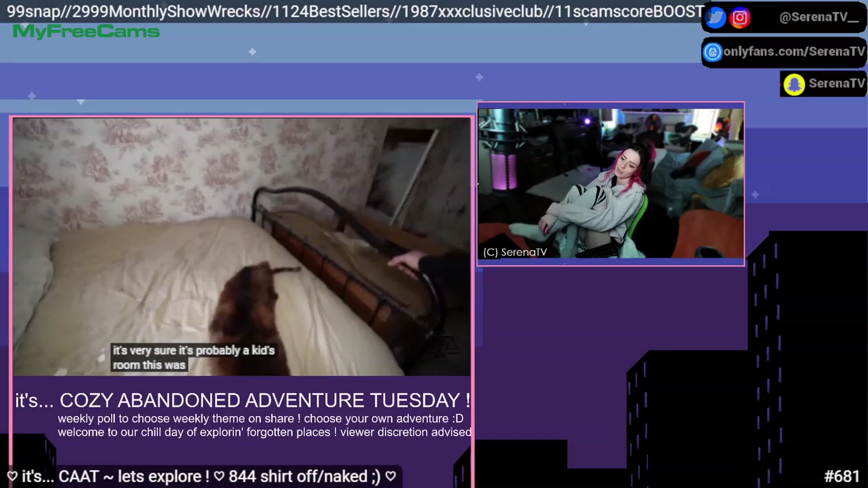Click the Snapchat ghost icon

(x=794, y=84)
